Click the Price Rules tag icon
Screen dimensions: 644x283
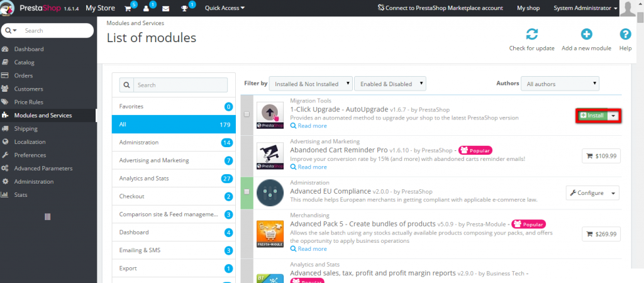[x=5, y=102]
